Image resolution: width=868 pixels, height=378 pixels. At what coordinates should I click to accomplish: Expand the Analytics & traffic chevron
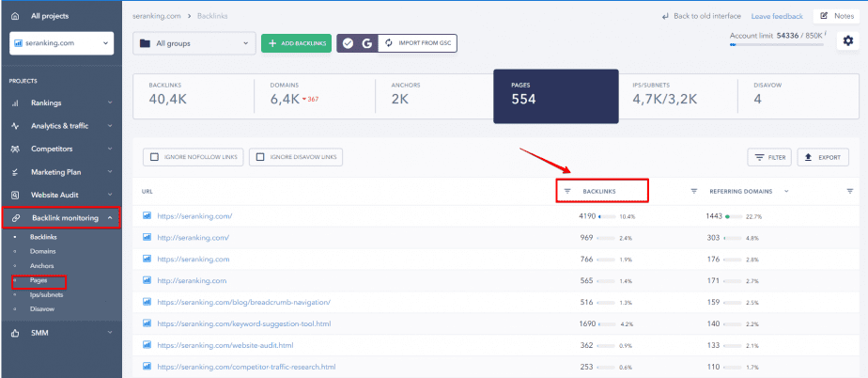click(x=110, y=126)
